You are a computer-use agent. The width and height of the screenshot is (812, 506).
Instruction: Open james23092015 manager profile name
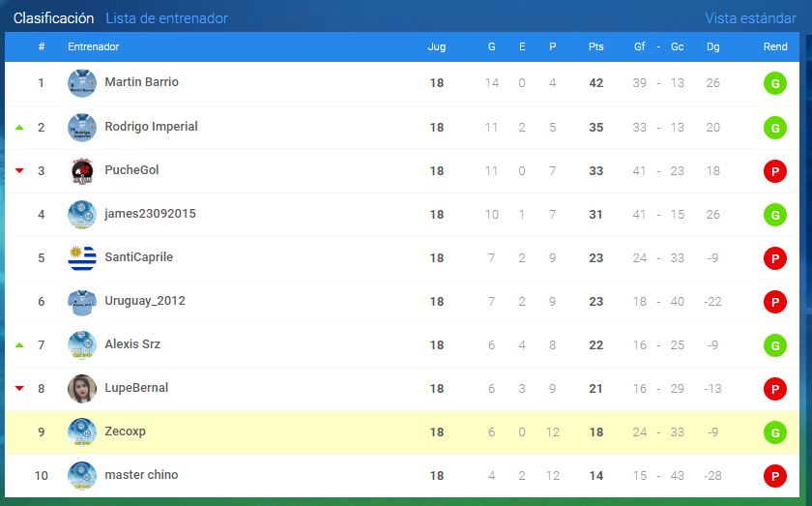click(x=150, y=214)
